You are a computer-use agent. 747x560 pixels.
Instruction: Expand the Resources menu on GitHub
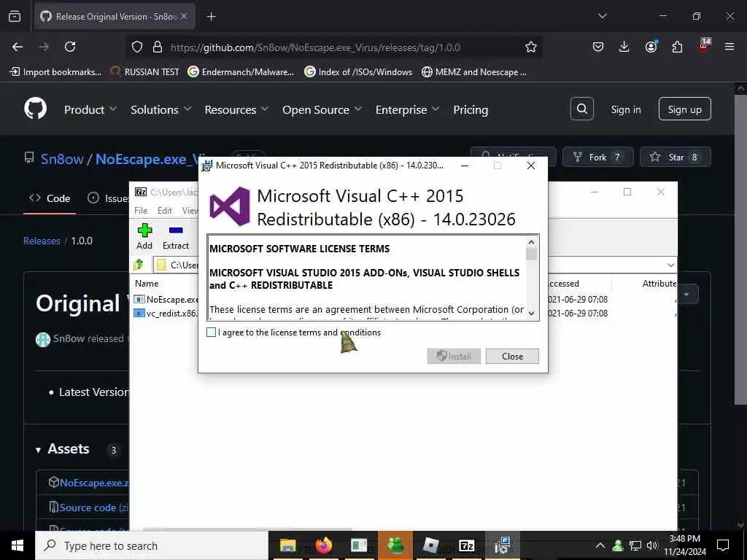click(x=237, y=109)
